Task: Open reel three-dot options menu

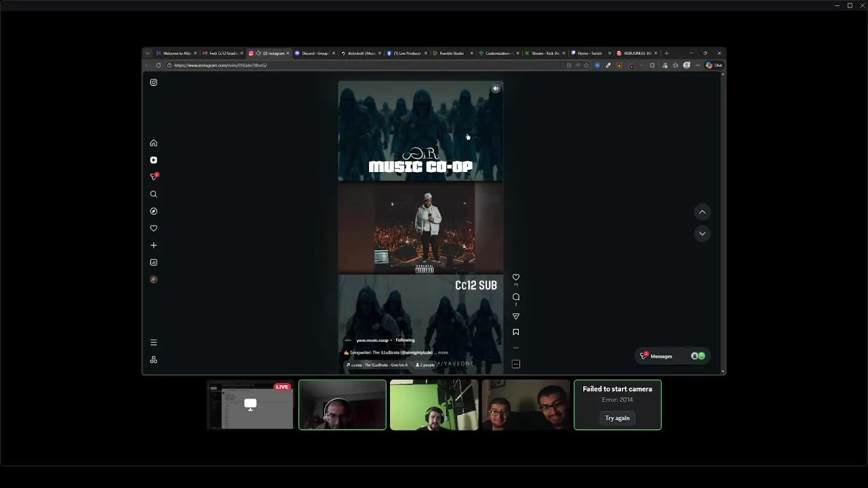Action: 515,348
